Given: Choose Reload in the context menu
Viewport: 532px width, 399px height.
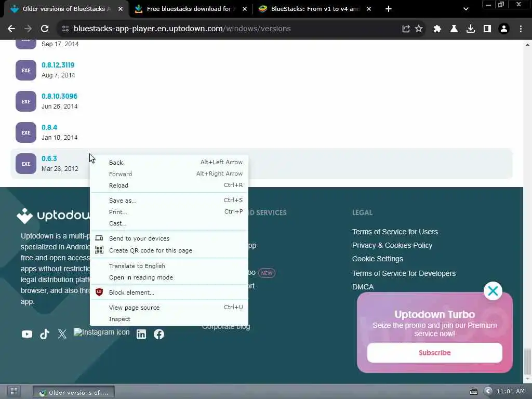Looking at the screenshot, I should [x=169, y=185].
